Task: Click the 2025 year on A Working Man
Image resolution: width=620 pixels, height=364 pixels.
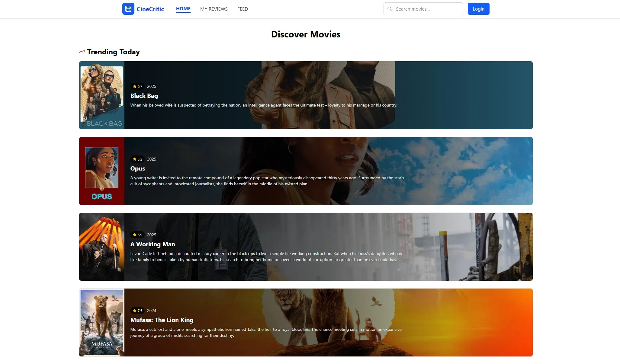Action: (152, 235)
